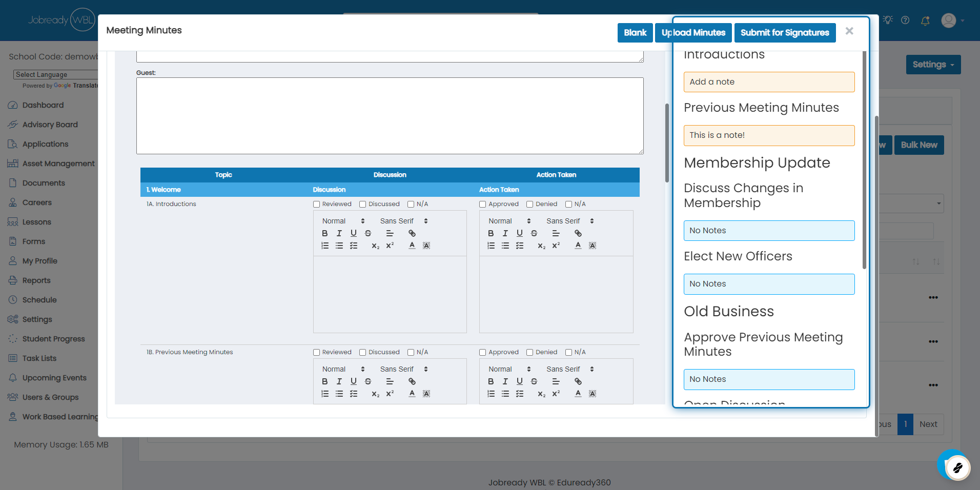Open Student Progress in the sidebar

tap(53, 339)
